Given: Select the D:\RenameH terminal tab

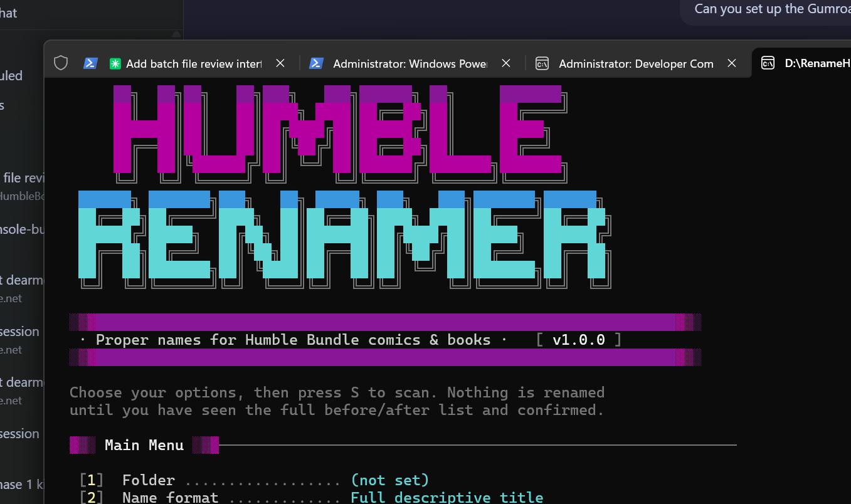Looking at the screenshot, I should [x=801, y=63].
